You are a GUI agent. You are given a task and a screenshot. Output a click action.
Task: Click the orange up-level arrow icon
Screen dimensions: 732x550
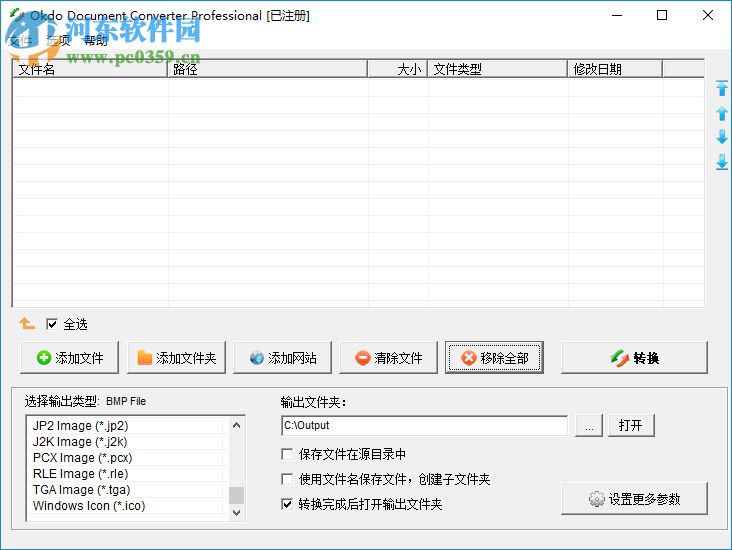click(x=27, y=323)
